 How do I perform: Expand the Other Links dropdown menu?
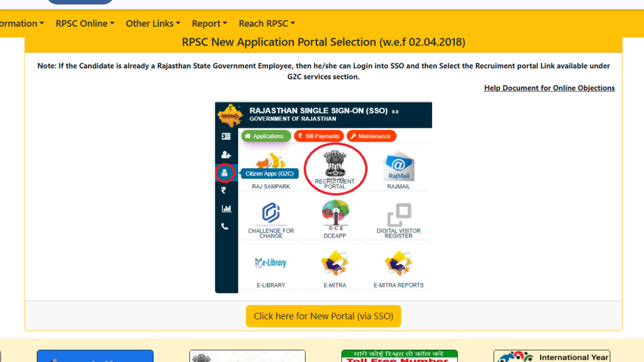click(153, 24)
